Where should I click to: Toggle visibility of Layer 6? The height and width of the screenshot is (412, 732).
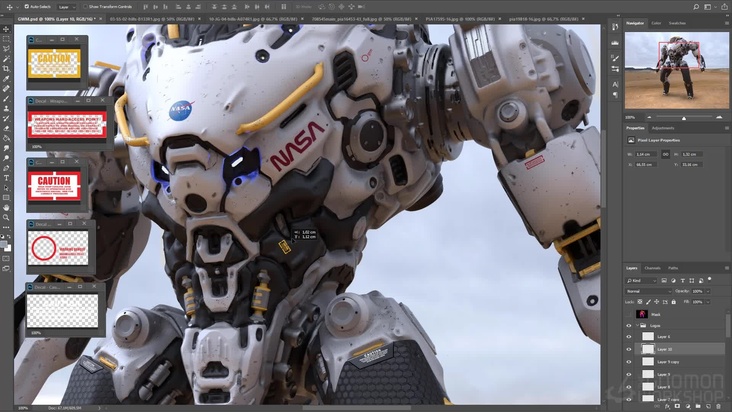[x=629, y=336]
